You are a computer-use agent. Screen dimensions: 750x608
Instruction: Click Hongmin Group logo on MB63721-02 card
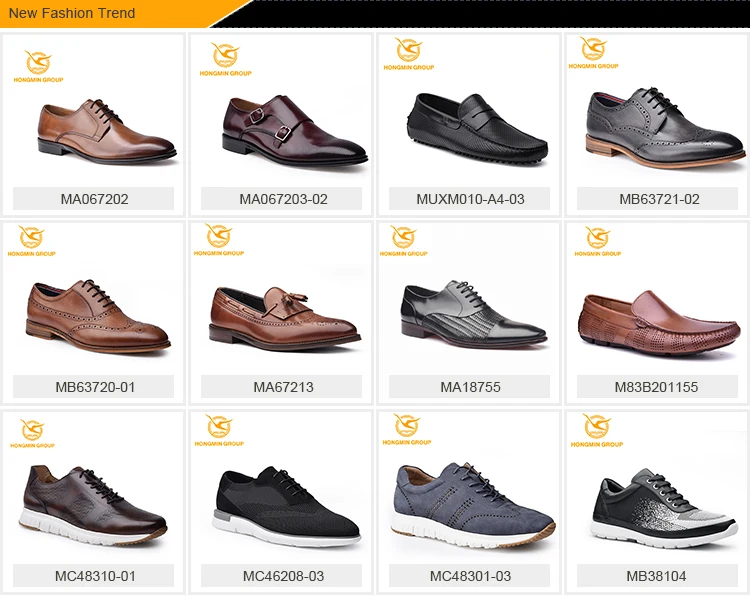(x=594, y=53)
